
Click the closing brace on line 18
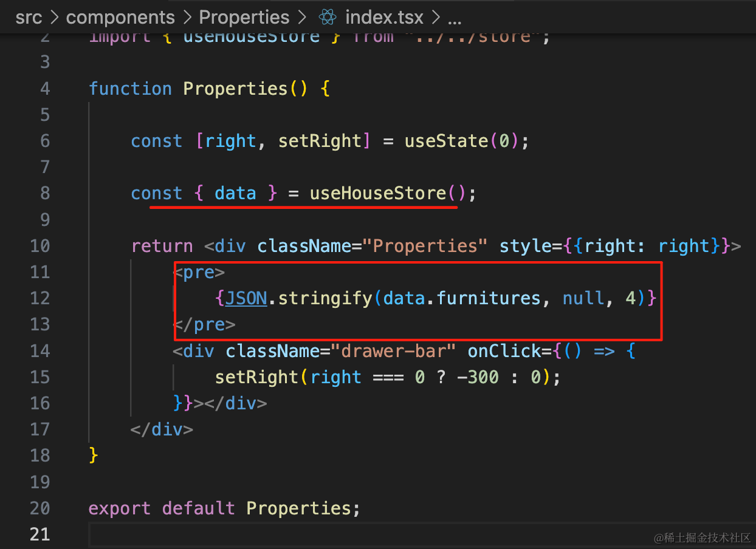(x=94, y=455)
